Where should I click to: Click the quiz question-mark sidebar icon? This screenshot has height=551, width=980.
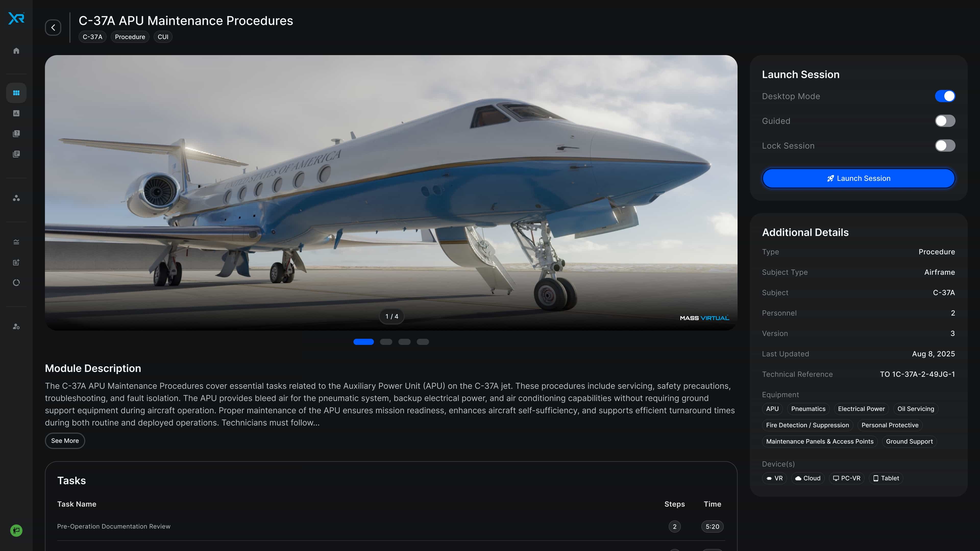[x=16, y=134]
